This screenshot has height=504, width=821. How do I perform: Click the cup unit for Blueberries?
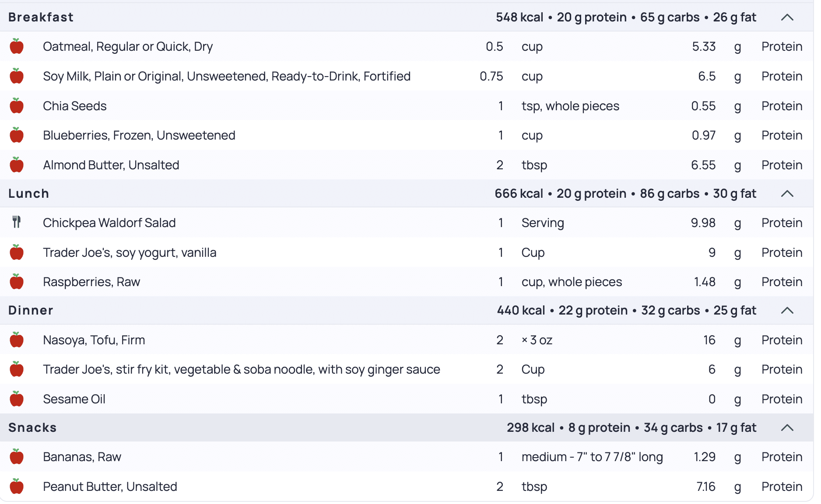point(532,136)
